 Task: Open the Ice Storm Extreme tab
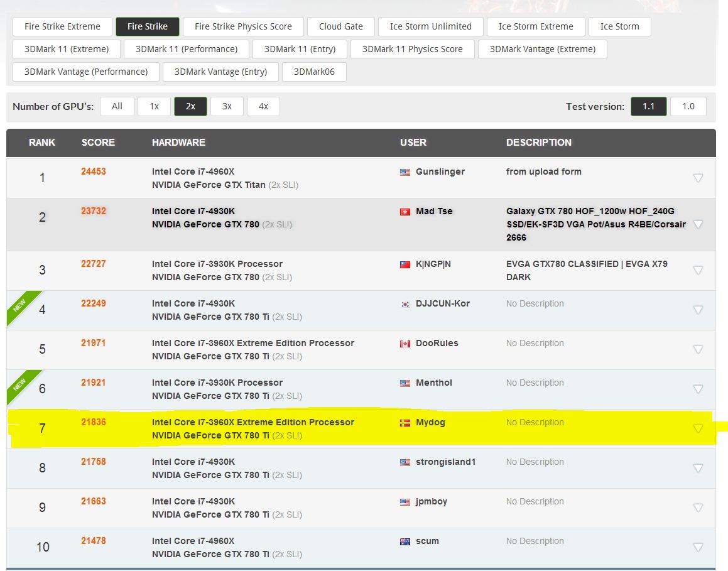click(x=536, y=26)
